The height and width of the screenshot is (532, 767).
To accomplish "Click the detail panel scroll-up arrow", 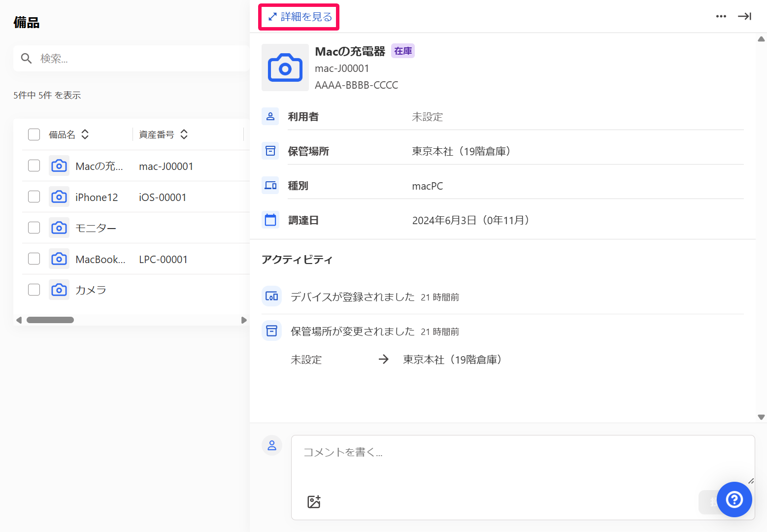I will (761, 39).
